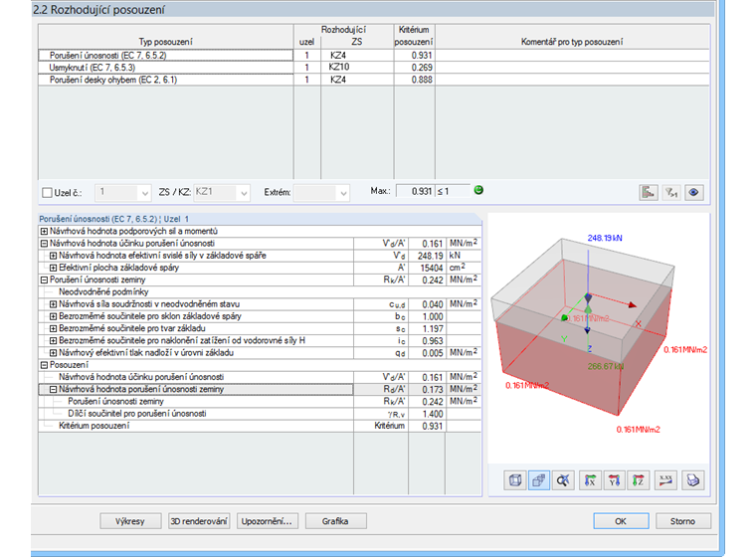Collapse the 'Posouzení' section
The width and height of the screenshot is (756, 557).
(45, 365)
